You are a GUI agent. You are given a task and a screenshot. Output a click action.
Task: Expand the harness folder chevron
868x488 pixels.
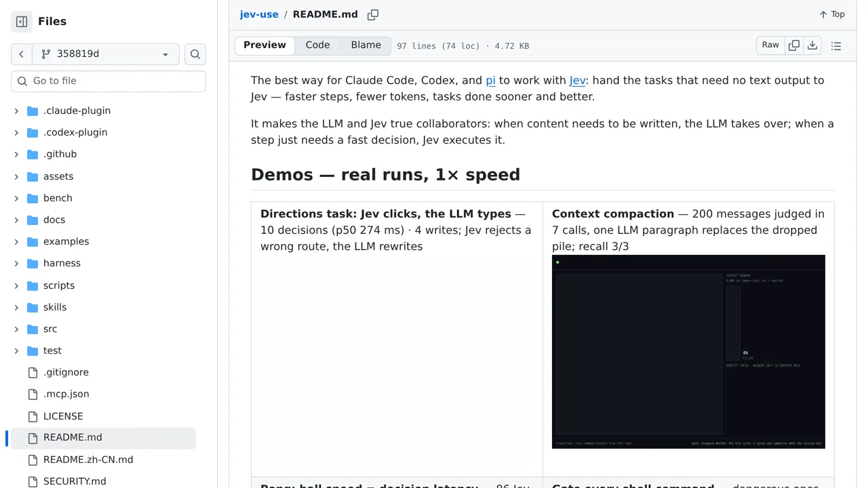[x=16, y=263]
